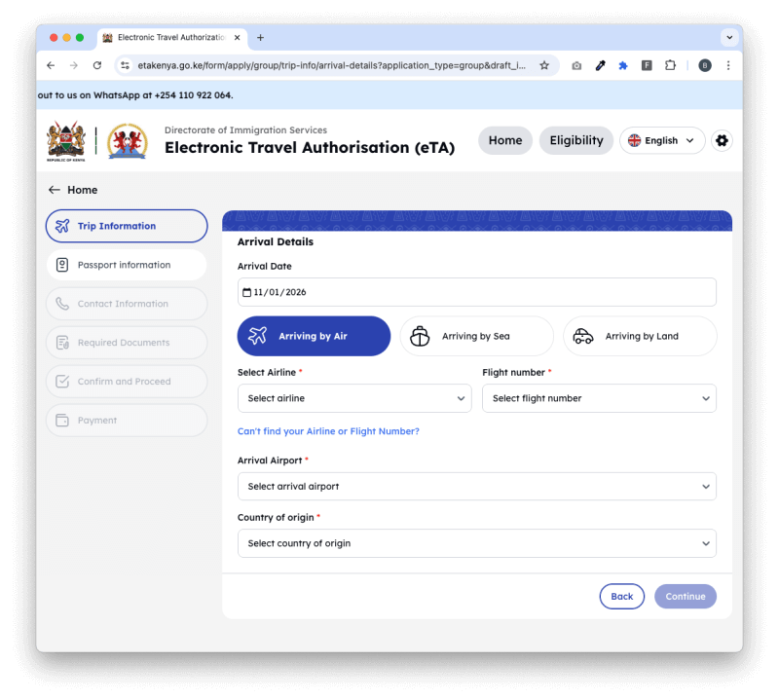Open Can't find your Airline link
The image size is (779, 700).
pyautogui.click(x=328, y=431)
